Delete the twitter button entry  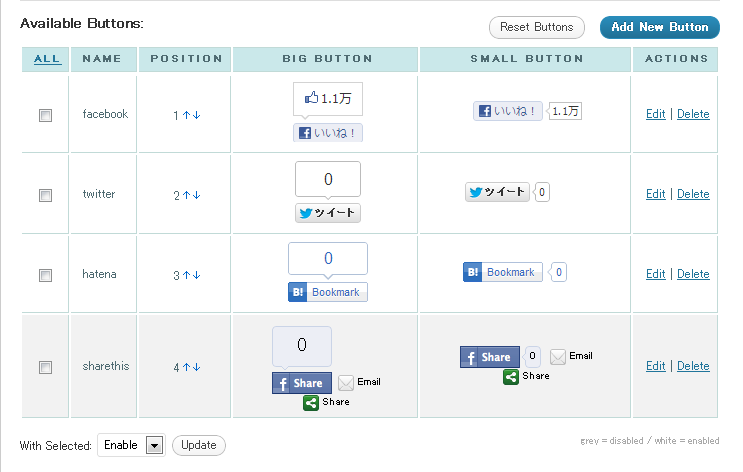coord(693,194)
